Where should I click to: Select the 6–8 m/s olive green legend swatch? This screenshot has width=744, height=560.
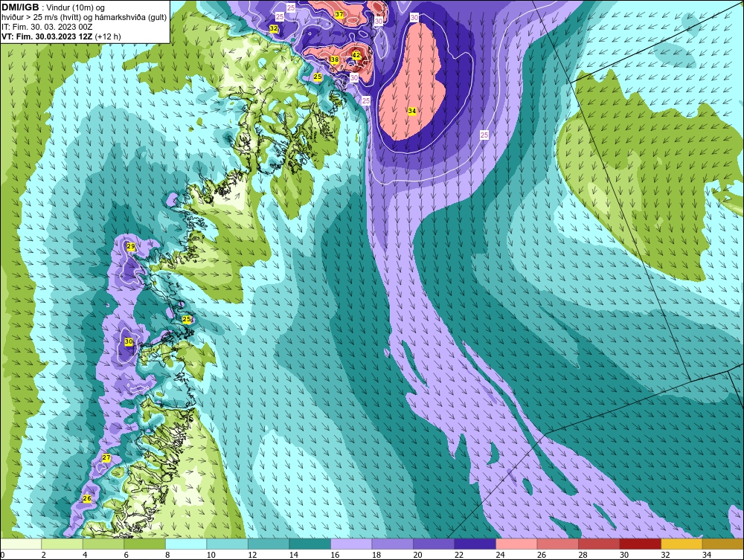click(145, 544)
